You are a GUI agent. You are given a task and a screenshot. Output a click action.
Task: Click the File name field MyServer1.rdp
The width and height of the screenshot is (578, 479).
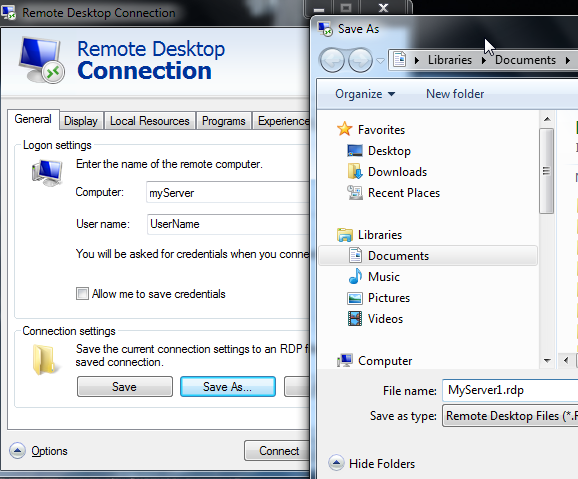point(510,390)
